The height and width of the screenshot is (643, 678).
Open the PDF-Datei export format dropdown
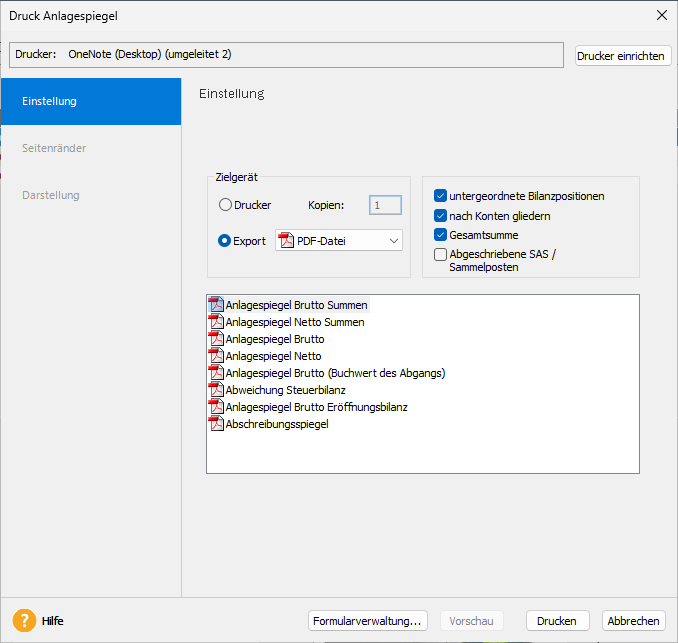pos(339,241)
